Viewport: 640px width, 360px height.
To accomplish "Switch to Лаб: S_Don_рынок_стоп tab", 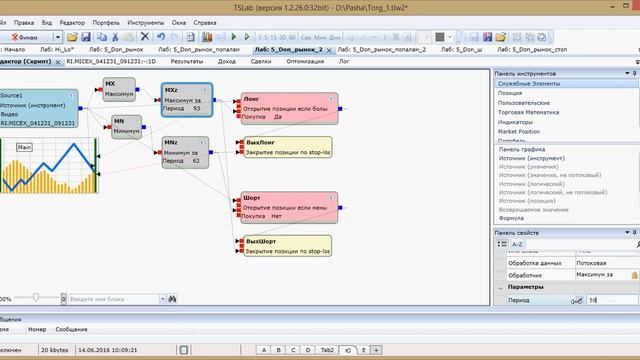I will pyautogui.click(x=532, y=49).
